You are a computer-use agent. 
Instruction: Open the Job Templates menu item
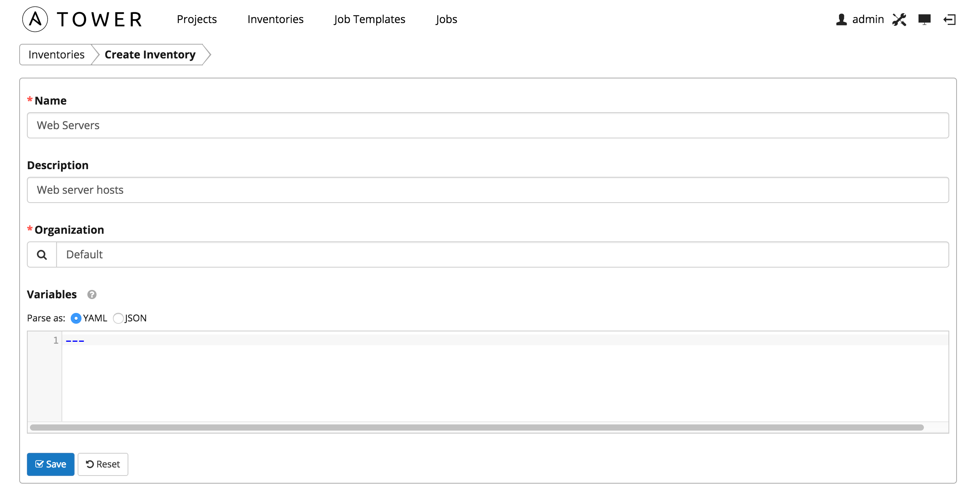[370, 18]
